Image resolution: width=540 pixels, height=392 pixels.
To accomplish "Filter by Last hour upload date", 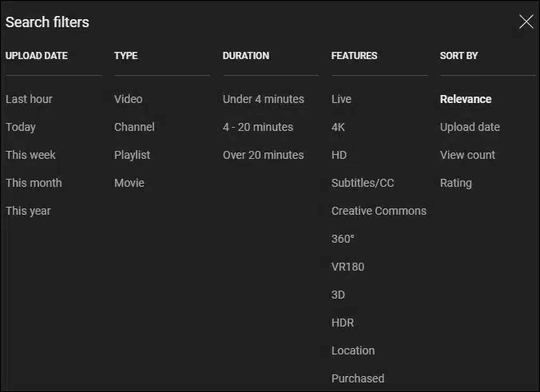I will pyautogui.click(x=29, y=99).
